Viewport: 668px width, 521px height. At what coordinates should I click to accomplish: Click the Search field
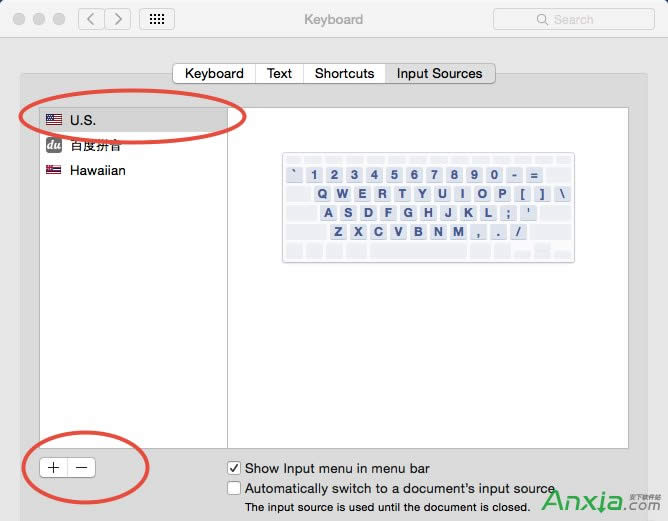pos(573,19)
